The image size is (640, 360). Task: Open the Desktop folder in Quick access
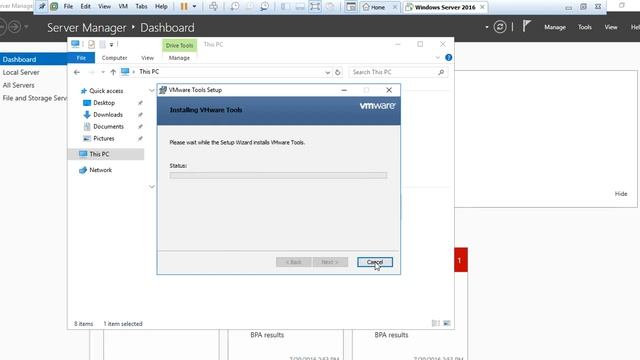pos(104,103)
